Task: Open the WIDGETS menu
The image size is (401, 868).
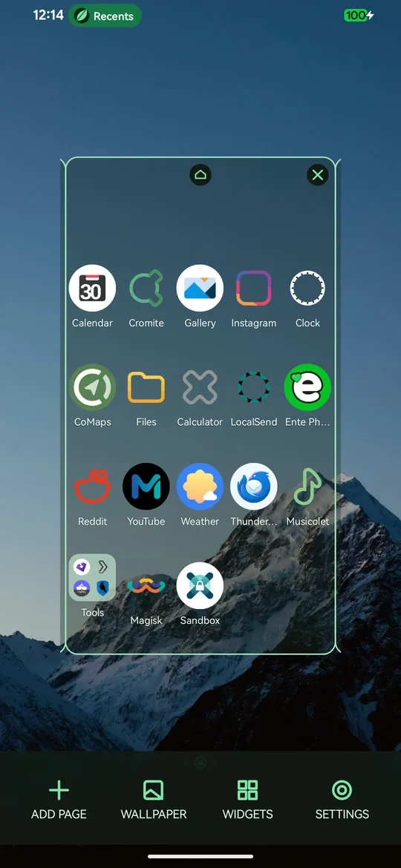Action: [x=247, y=800]
